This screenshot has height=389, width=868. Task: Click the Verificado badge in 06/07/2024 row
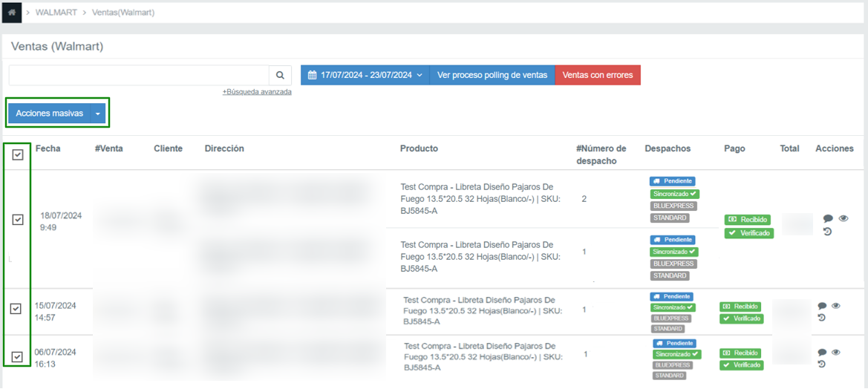click(742, 365)
